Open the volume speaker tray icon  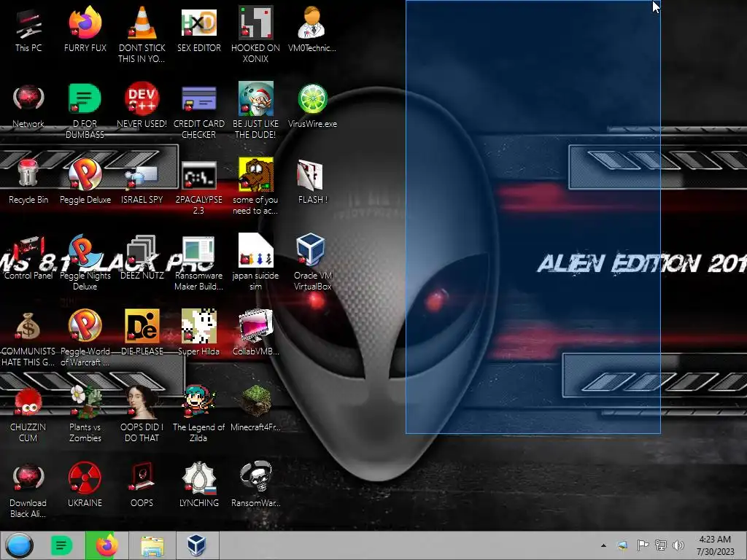(x=678, y=545)
